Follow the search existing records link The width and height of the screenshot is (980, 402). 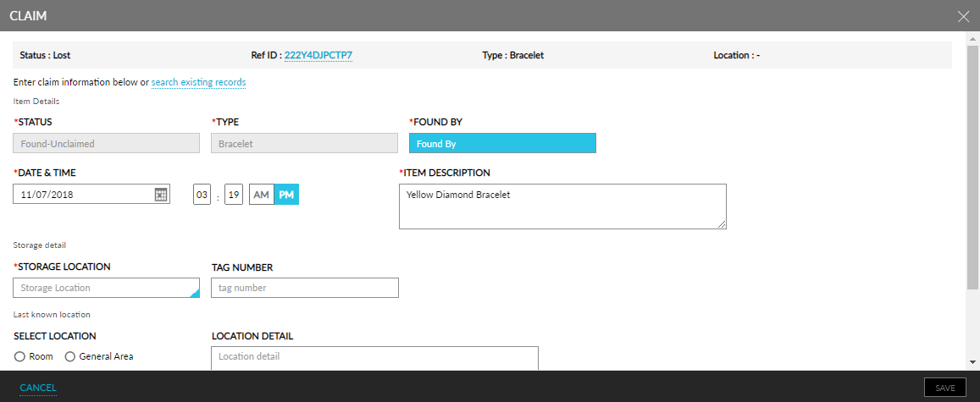[x=198, y=82]
